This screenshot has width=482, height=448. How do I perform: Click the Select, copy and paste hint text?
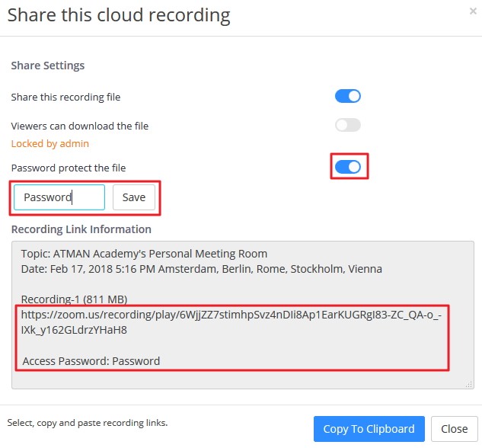[88, 422]
